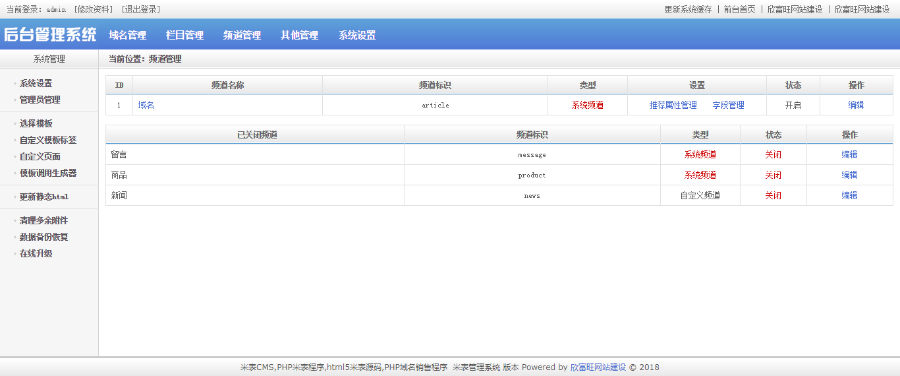This screenshot has width=900, height=376.
Task: Open 推荐属性管理 for the 域名 channel
Action: (673, 105)
